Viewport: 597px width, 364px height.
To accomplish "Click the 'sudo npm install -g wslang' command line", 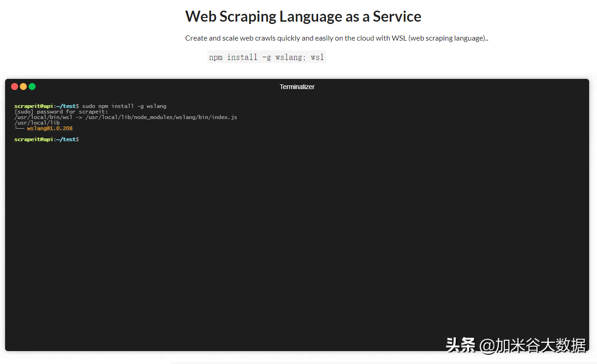I will pos(90,106).
